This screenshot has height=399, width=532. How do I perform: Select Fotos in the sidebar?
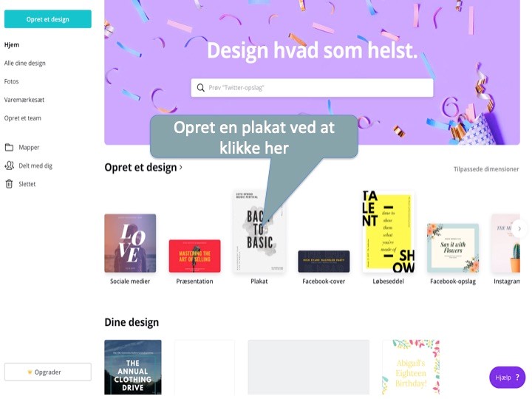pyautogui.click(x=11, y=81)
